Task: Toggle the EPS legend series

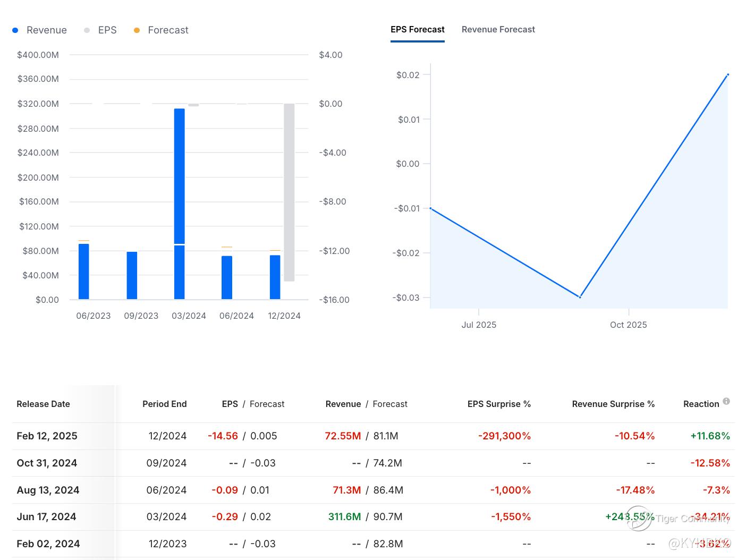Action: [107, 30]
